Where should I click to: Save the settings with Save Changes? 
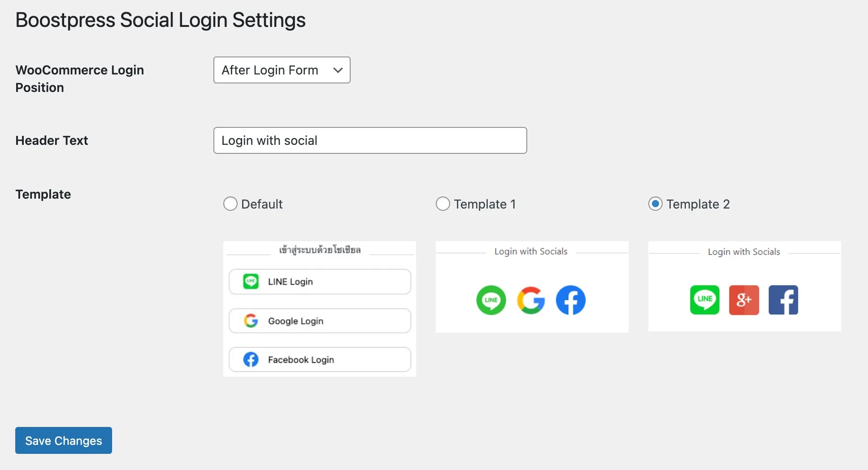[64, 440]
